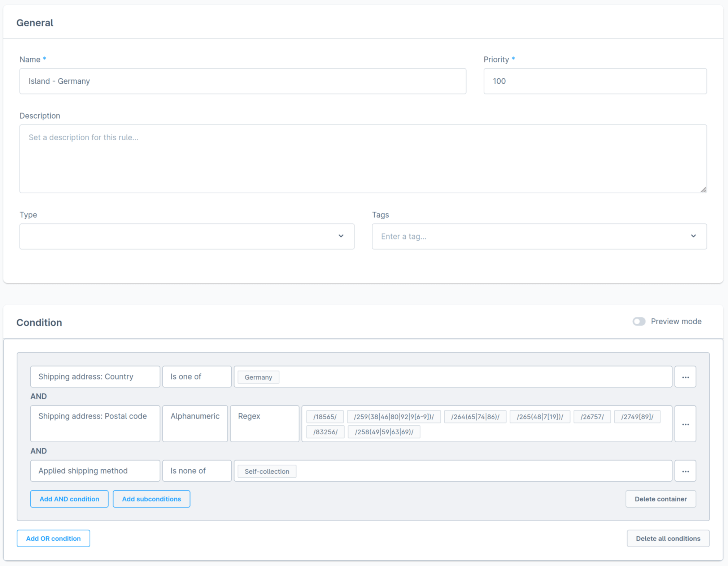Select the /83256/ regex tag
Viewport: 728px width, 566px height.
pyautogui.click(x=325, y=432)
